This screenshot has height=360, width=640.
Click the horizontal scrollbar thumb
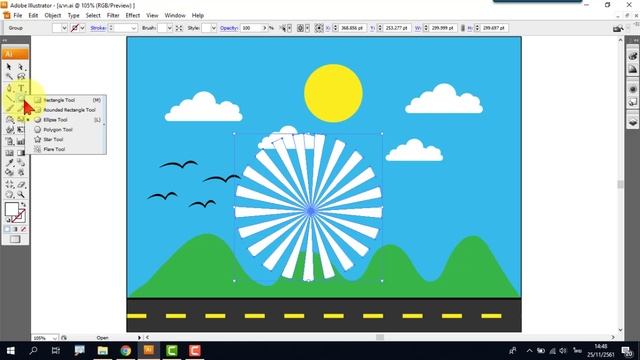(380, 338)
